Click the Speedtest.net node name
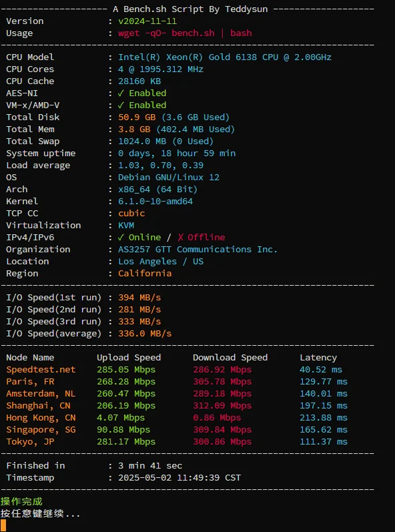This screenshot has width=395, height=532. [41, 370]
